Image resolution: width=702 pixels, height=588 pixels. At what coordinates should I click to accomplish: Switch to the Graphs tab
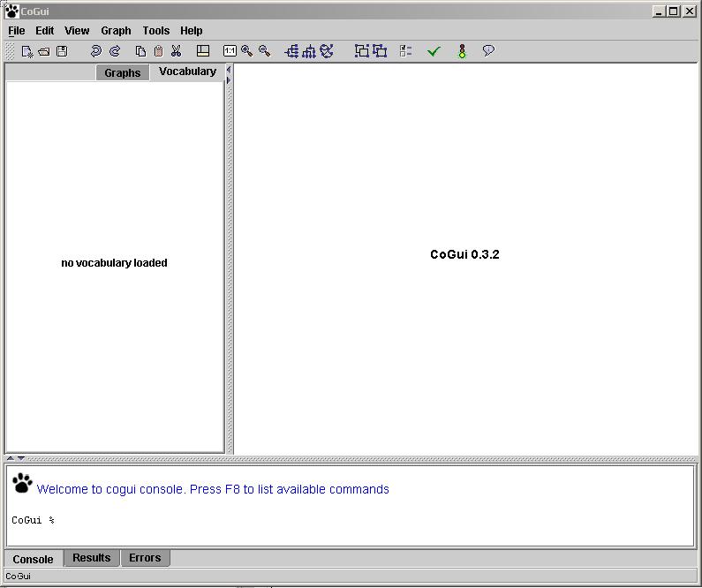coord(122,73)
